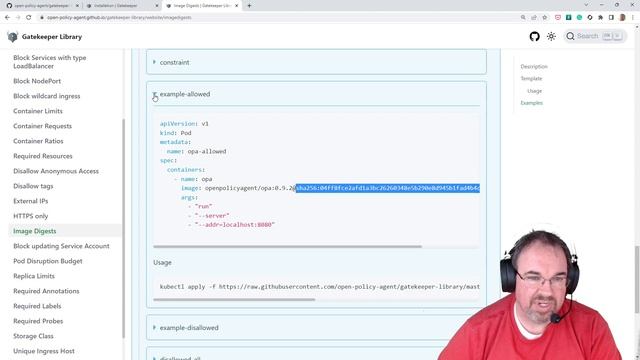Click the Search field in header
Image resolution: width=640 pixels, height=360 pixels.
[595, 36]
